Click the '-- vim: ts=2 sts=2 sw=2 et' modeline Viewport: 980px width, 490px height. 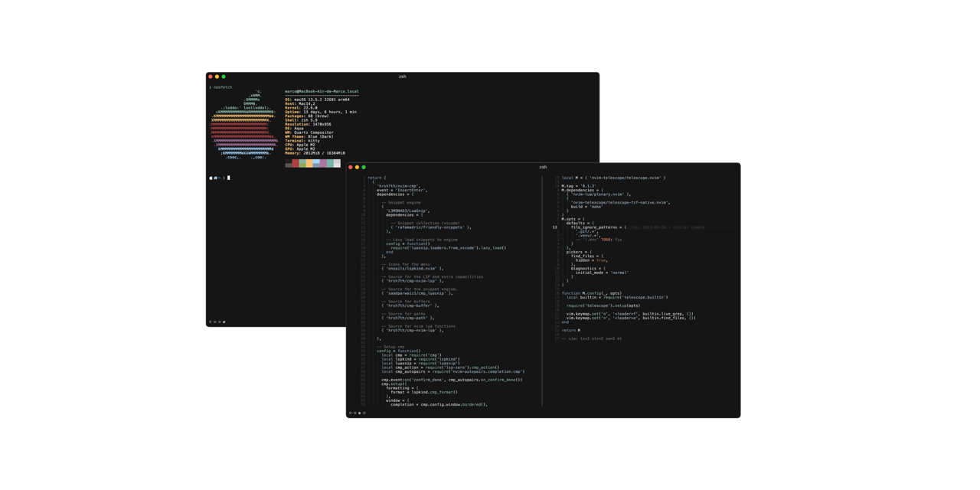tap(592, 338)
